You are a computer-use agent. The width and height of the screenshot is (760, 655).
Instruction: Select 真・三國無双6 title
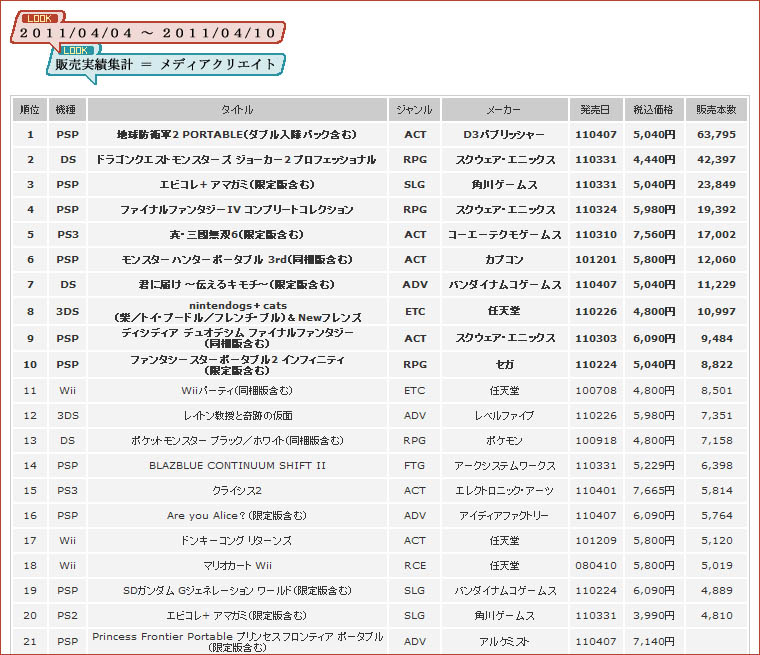[237, 235]
